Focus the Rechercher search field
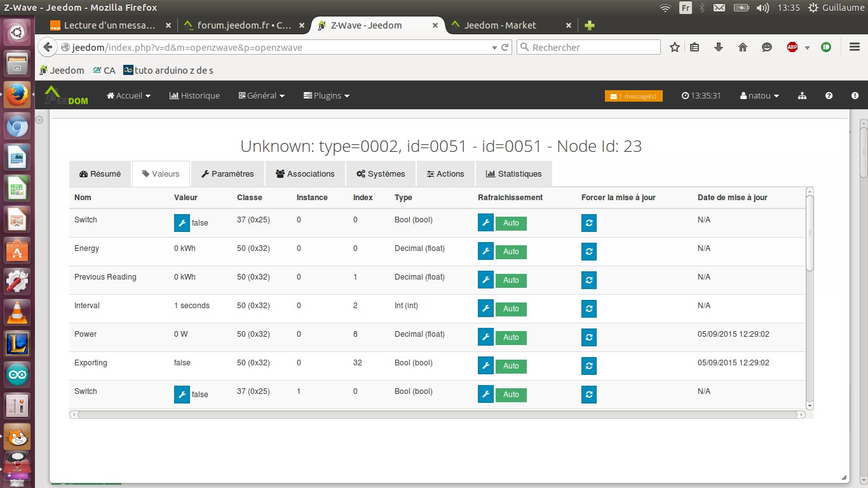The image size is (868, 488). point(589,47)
